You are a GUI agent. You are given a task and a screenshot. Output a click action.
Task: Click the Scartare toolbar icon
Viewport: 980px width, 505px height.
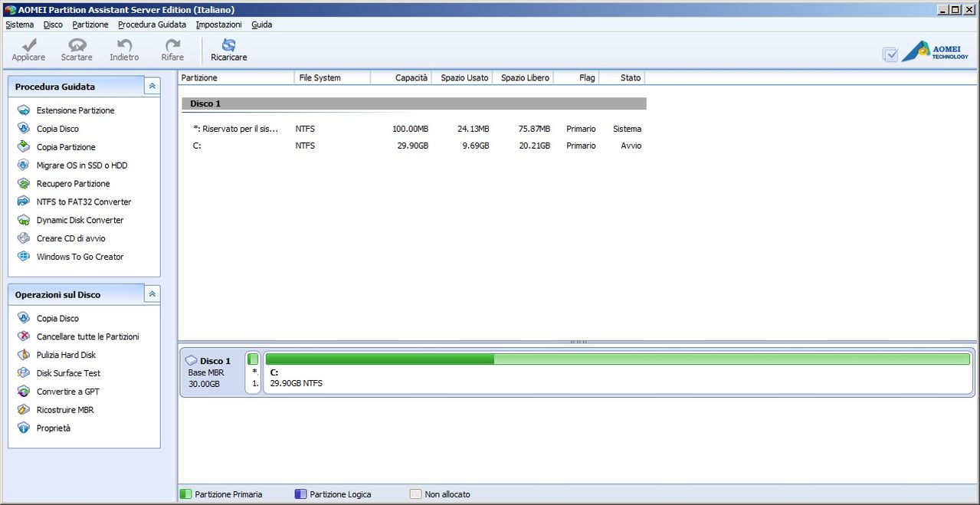77,45
